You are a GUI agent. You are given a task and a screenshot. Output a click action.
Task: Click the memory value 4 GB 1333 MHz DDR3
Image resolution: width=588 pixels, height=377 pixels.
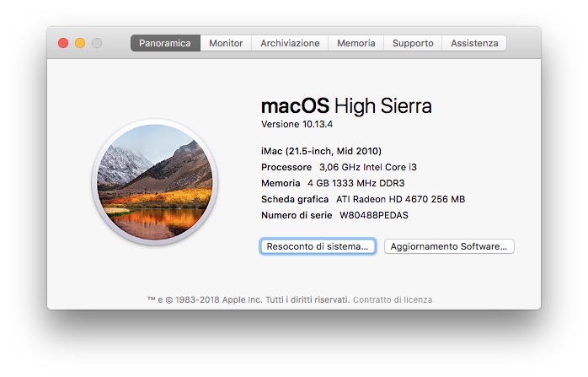[x=356, y=183]
